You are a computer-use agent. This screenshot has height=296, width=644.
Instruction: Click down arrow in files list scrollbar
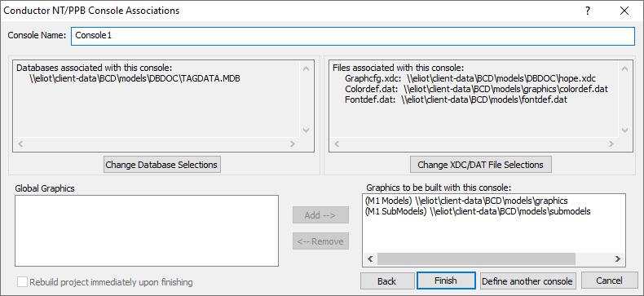(x=624, y=130)
